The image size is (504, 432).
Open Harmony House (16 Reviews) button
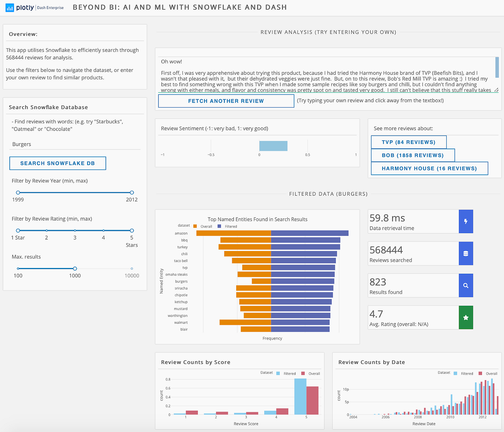[429, 168]
